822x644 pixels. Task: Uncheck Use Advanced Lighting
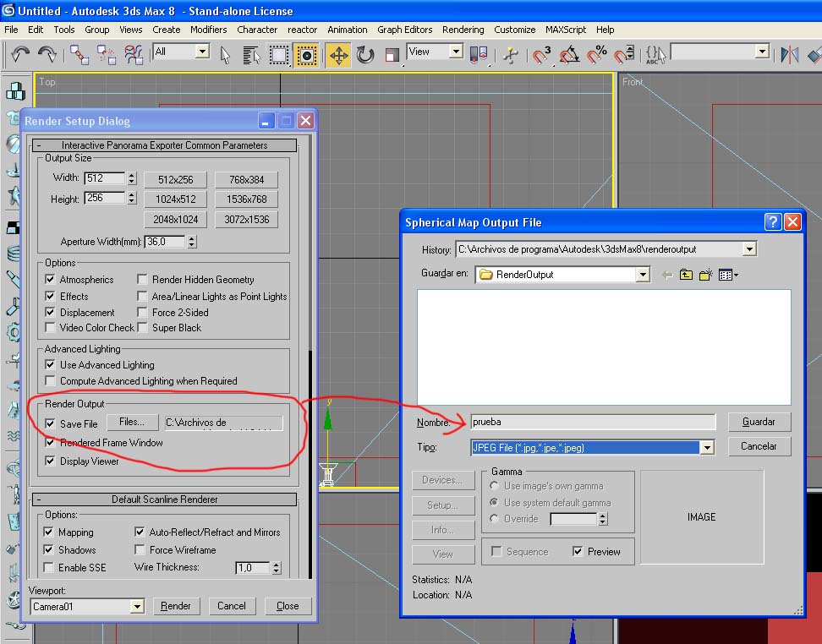click(x=51, y=364)
